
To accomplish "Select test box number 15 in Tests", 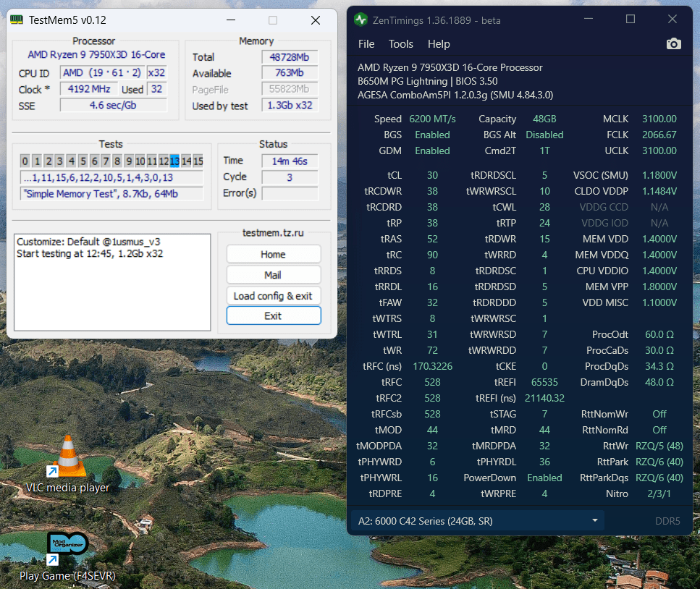I will click(198, 161).
